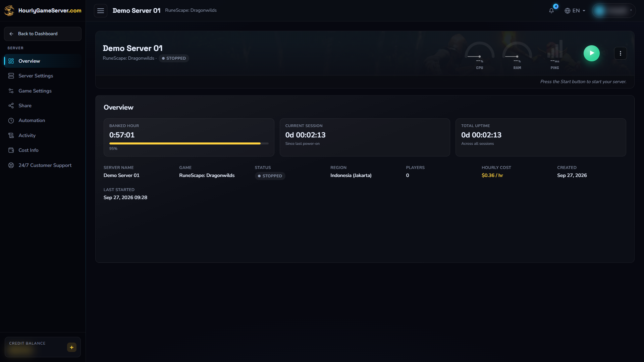This screenshot has width=644, height=362.
Task: Click the Created date Sep 27, 2026
Action: (572, 175)
